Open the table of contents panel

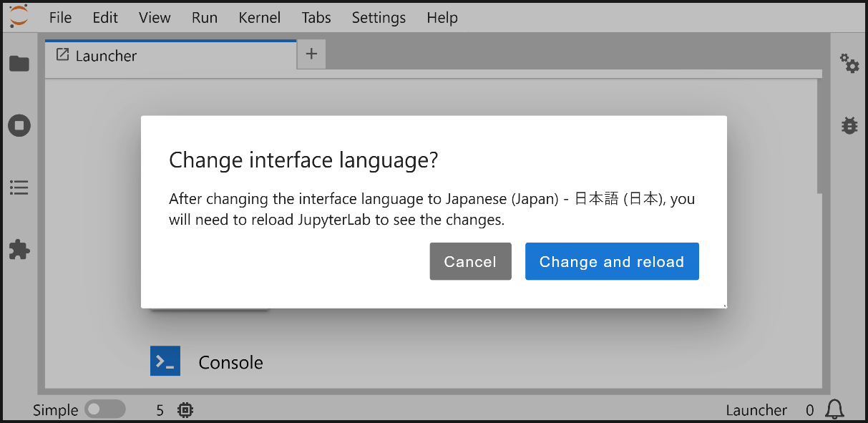click(x=19, y=188)
